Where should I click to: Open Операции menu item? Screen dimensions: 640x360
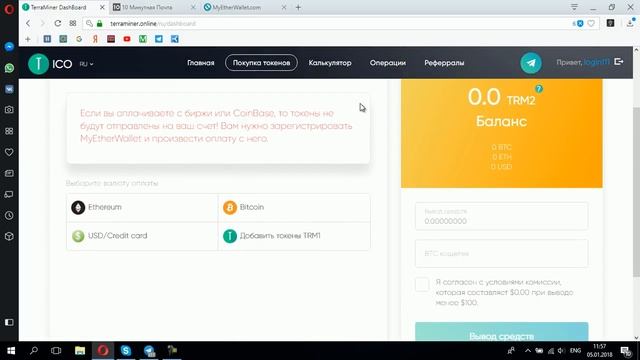pyautogui.click(x=388, y=63)
